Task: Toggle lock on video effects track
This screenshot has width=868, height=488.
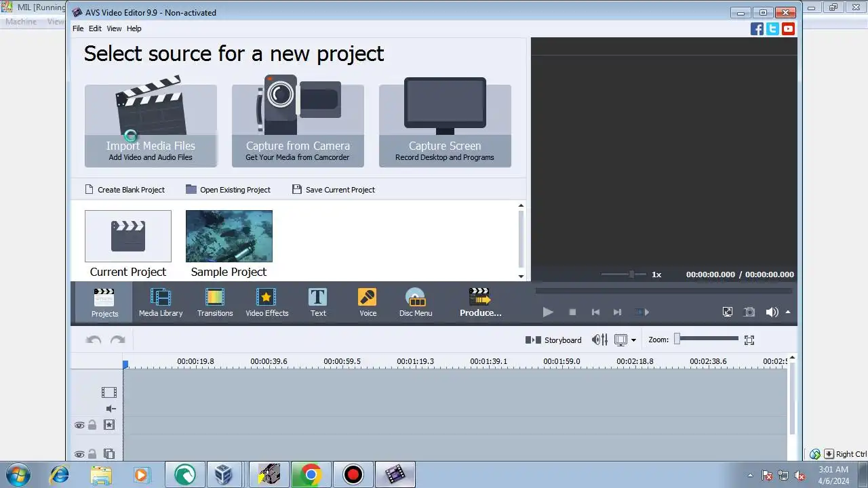Action: click(92, 425)
